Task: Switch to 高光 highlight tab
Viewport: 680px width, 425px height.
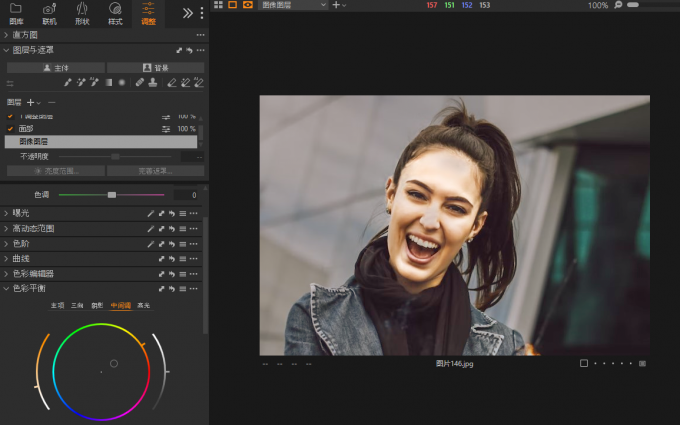Action: [143, 305]
